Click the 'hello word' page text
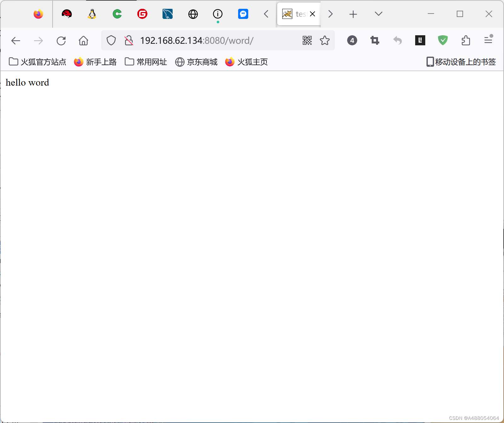The width and height of the screenshot is (504, 423). click(x=27, y=82)
